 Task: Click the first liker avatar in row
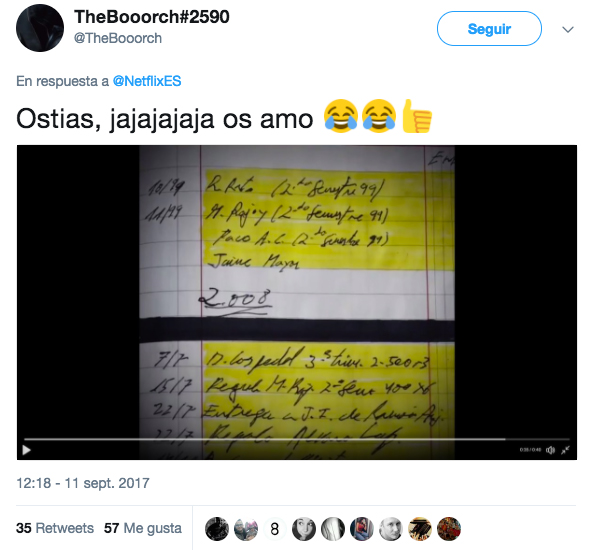[217, 529]
